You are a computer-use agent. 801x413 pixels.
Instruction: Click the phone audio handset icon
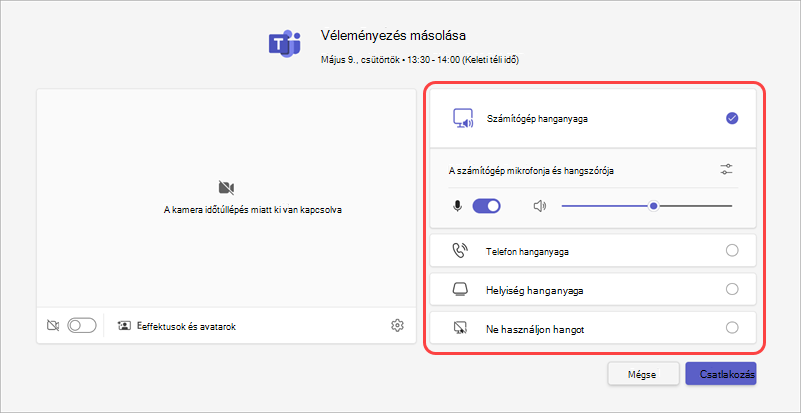pos(460,250)
